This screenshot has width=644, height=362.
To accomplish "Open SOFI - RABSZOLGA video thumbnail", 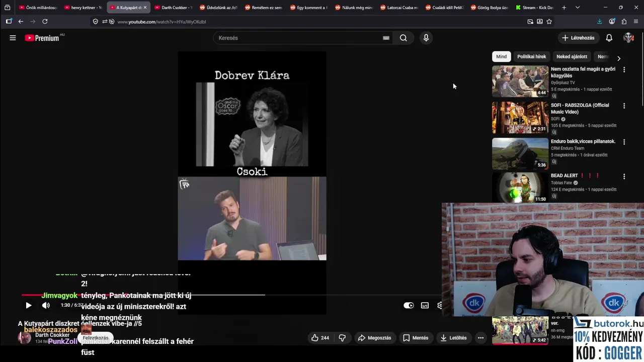I will pos(520,118).
